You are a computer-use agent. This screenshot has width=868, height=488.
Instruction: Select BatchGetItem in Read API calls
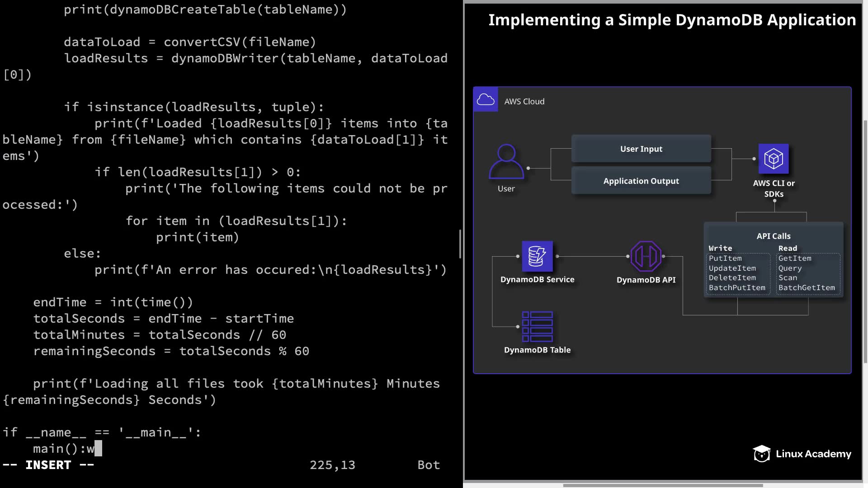[807, 288]
